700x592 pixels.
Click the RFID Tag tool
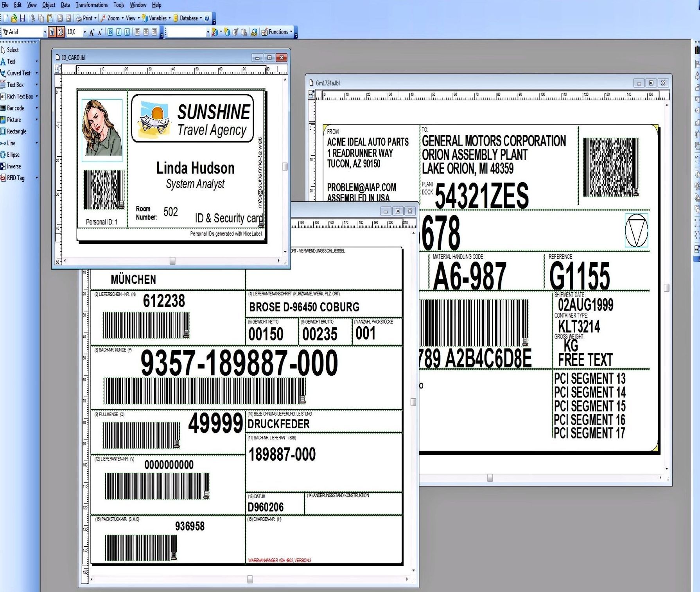pyautogui.click(x=15, y=178)
